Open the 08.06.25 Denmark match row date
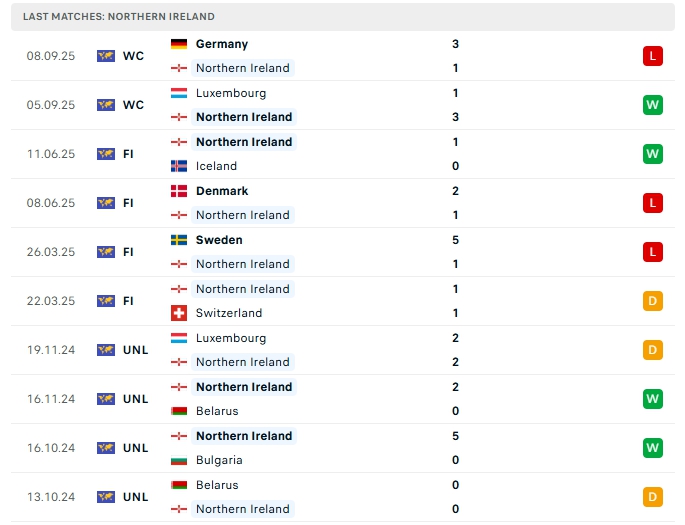 click(50, 203)
